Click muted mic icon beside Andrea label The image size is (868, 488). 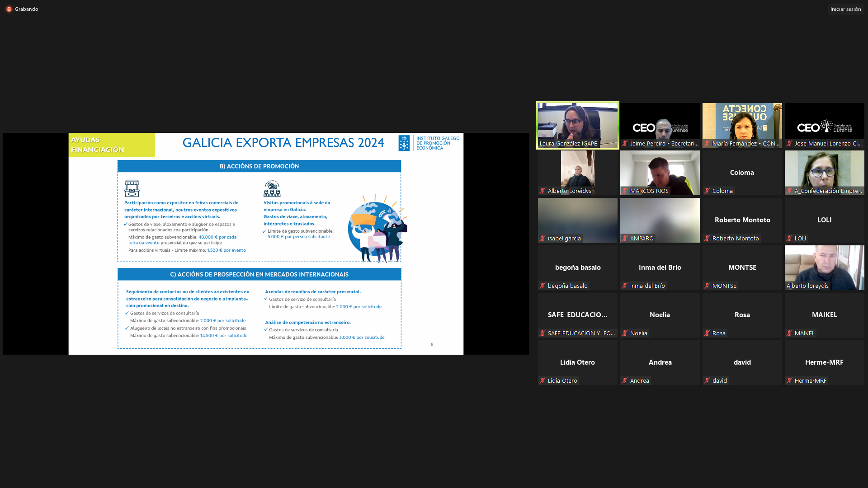625,381
